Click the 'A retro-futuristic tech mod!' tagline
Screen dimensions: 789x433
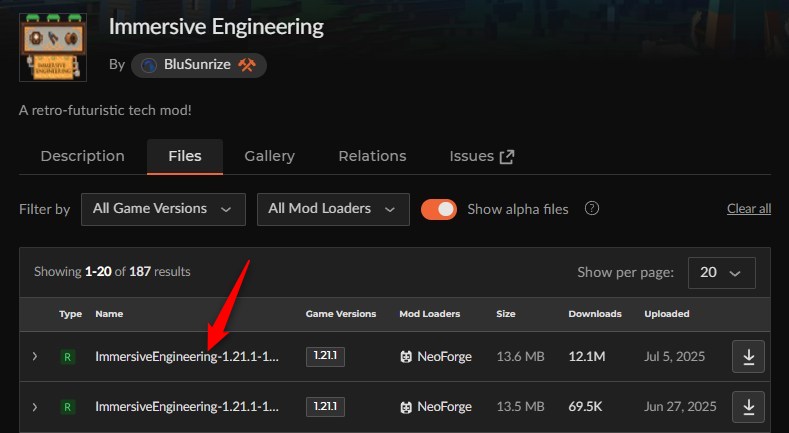(x=105, y=110)
